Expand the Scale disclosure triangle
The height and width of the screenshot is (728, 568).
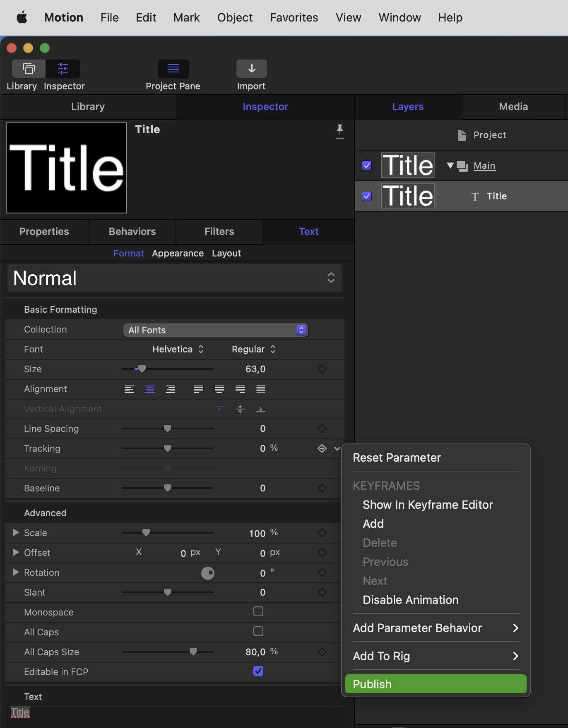pyautogui.click(x=16, y=532)
